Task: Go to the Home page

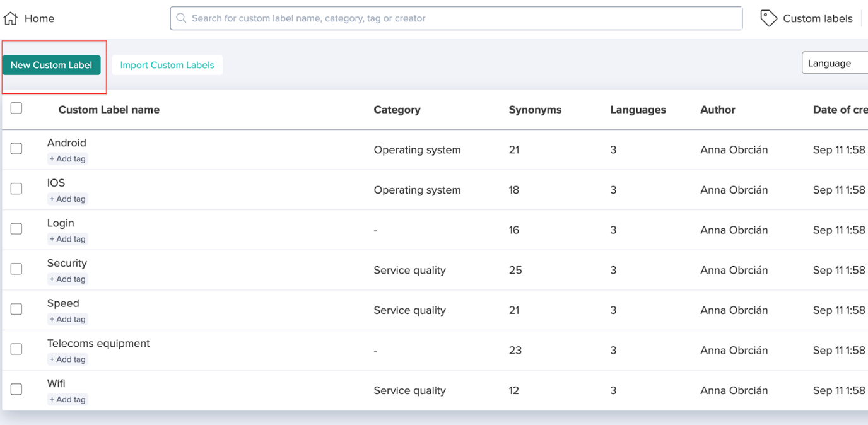Action: coord(39,18)
